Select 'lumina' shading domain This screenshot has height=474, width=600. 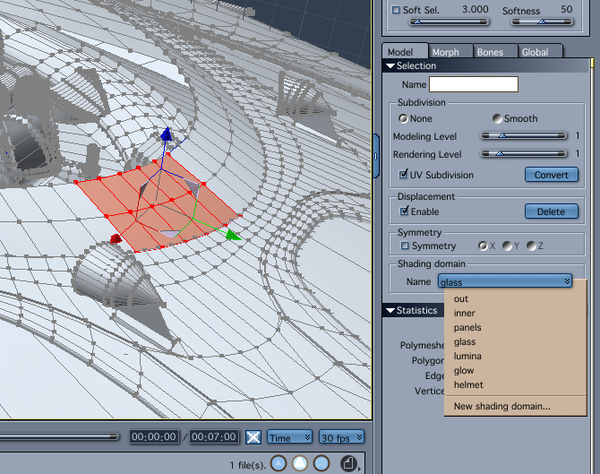click(x=515, y=356)
